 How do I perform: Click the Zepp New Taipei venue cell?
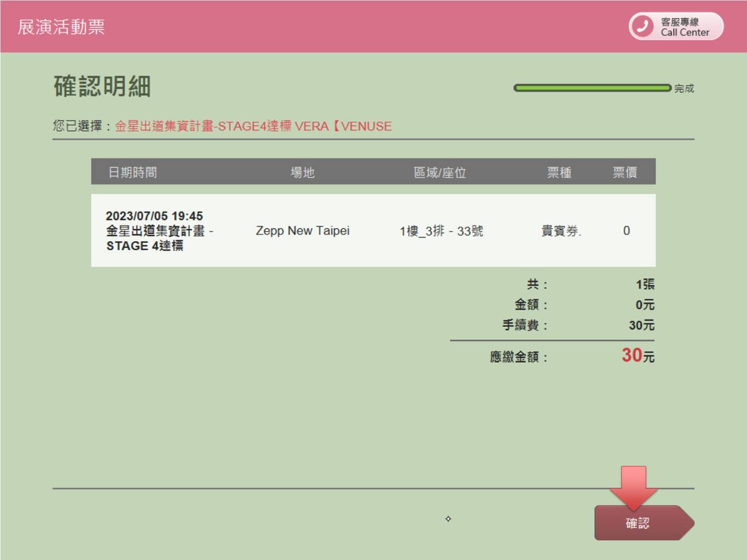click(302, 231)
